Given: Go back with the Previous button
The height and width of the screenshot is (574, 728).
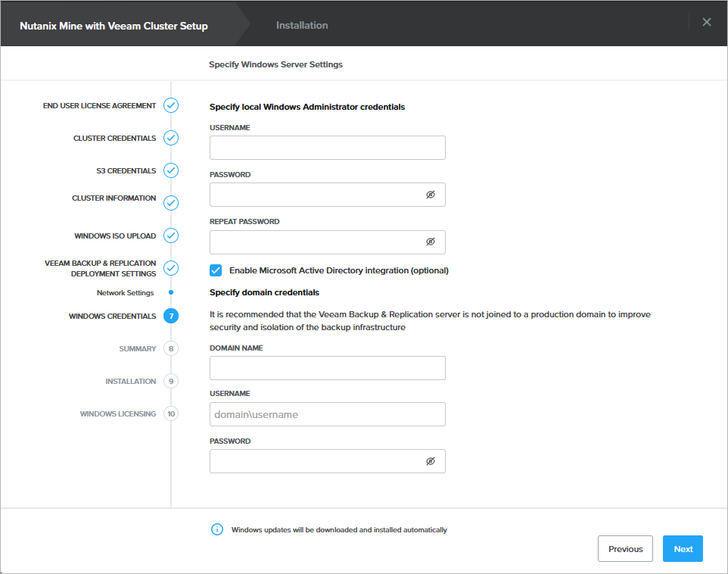Looking at the screenshot, I should pyautogui.click(x=625, y=549).
